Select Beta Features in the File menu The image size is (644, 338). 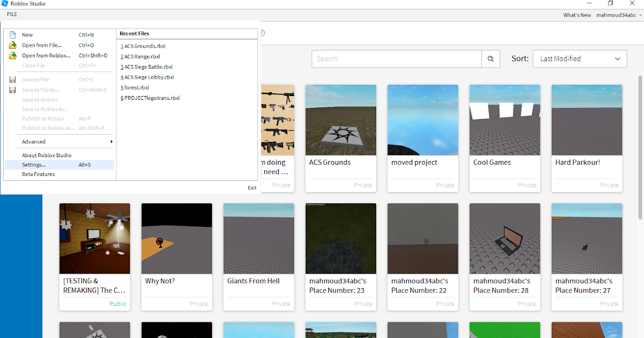click(38, 174)
